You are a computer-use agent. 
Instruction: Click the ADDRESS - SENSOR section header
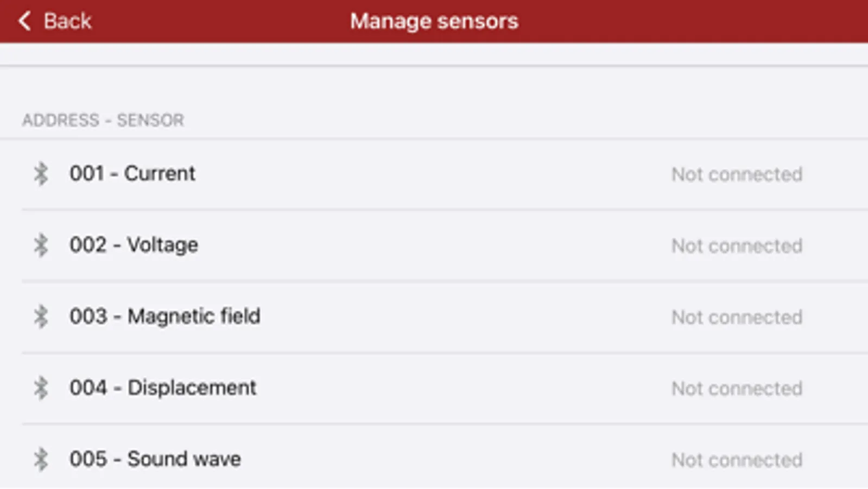(x=103, y=120)
